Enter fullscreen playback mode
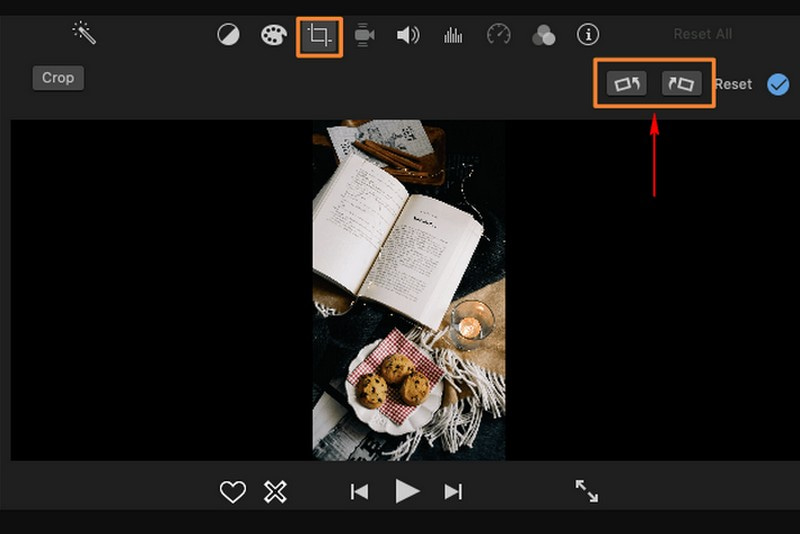The image size is (800, 534). click(587, 491)
